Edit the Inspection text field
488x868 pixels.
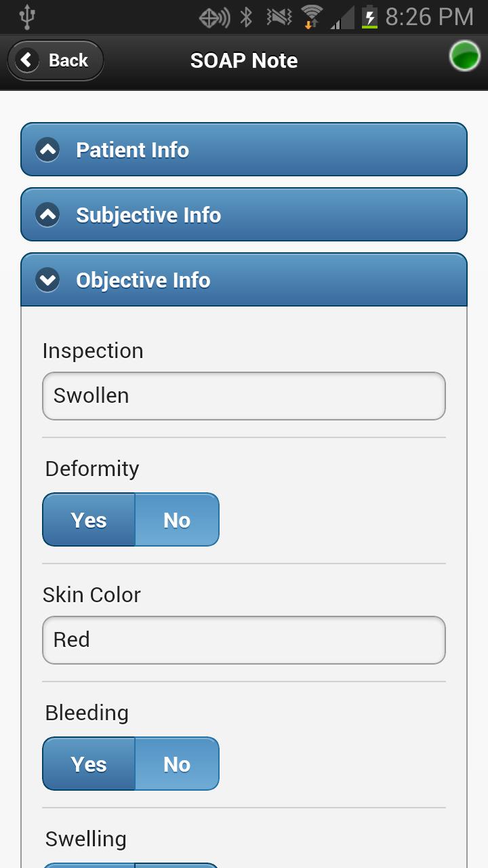tap(244, 396)
